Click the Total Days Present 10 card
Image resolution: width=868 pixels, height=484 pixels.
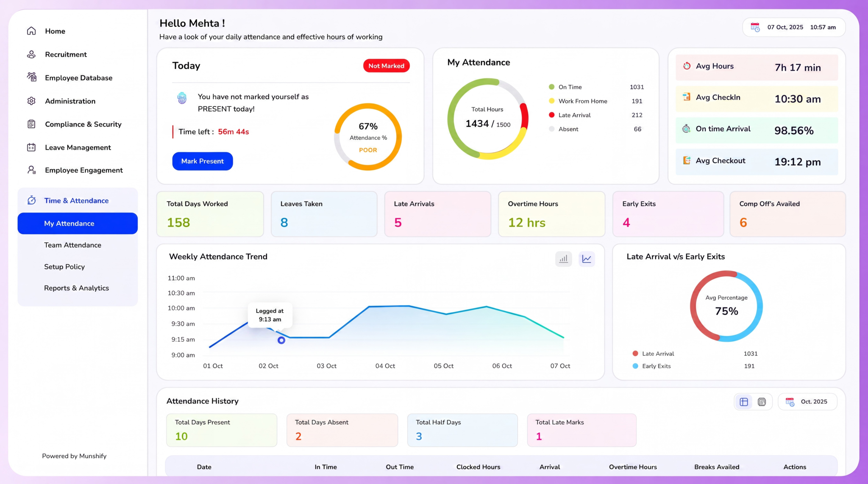[222, 430]
